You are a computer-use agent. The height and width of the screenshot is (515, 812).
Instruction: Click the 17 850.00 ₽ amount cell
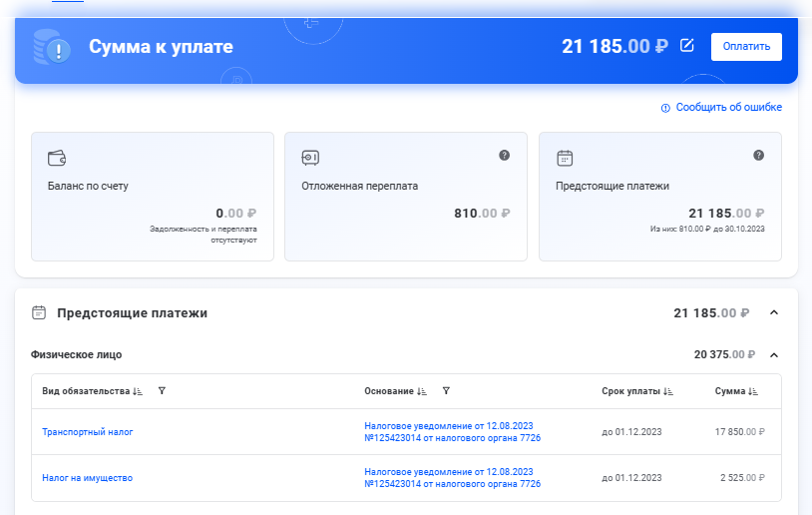click(739, 431)
